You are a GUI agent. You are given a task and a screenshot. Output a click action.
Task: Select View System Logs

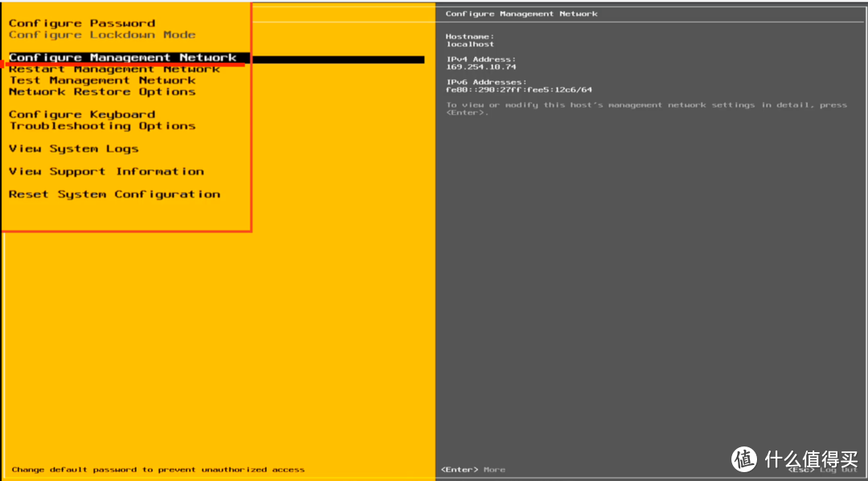click(x=74, y=149)
